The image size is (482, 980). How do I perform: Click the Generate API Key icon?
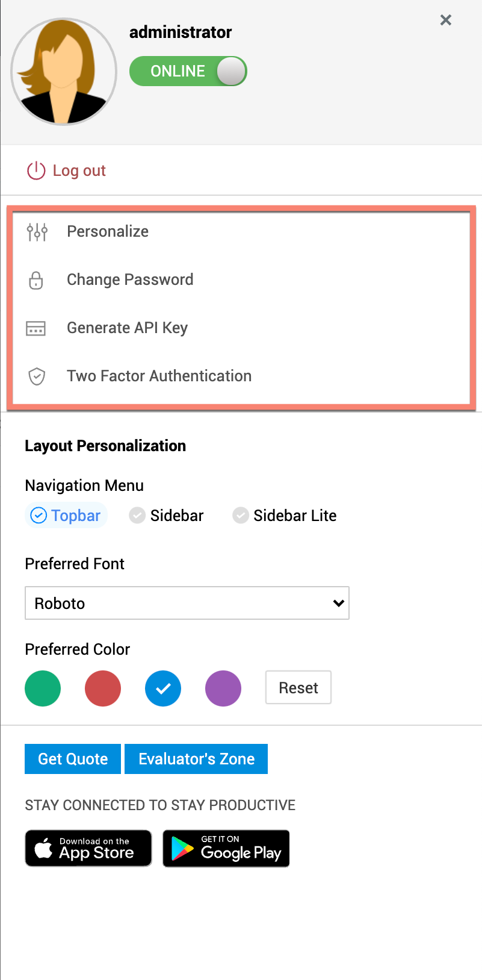[36, 328]
